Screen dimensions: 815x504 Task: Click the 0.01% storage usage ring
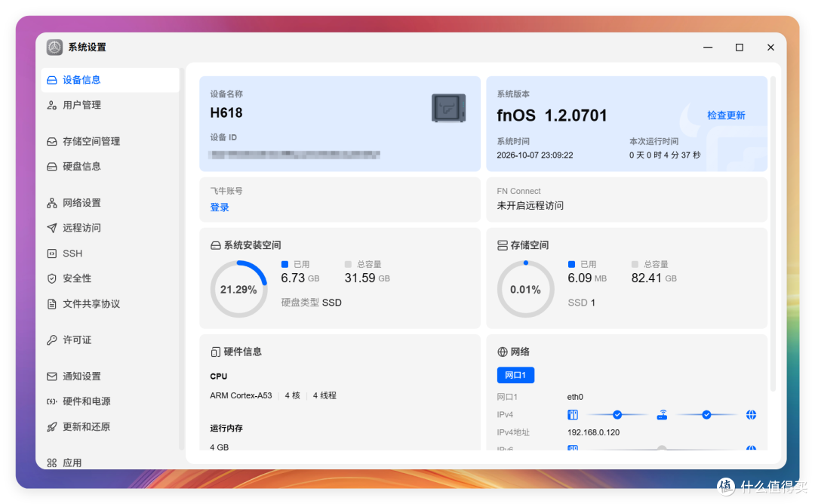525,290
